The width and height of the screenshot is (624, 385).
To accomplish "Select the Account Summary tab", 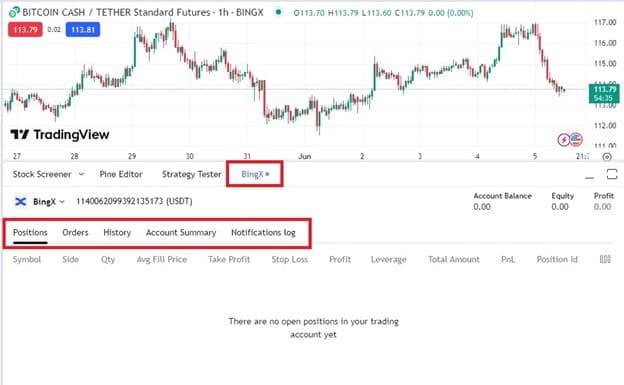I will (181, 233).
